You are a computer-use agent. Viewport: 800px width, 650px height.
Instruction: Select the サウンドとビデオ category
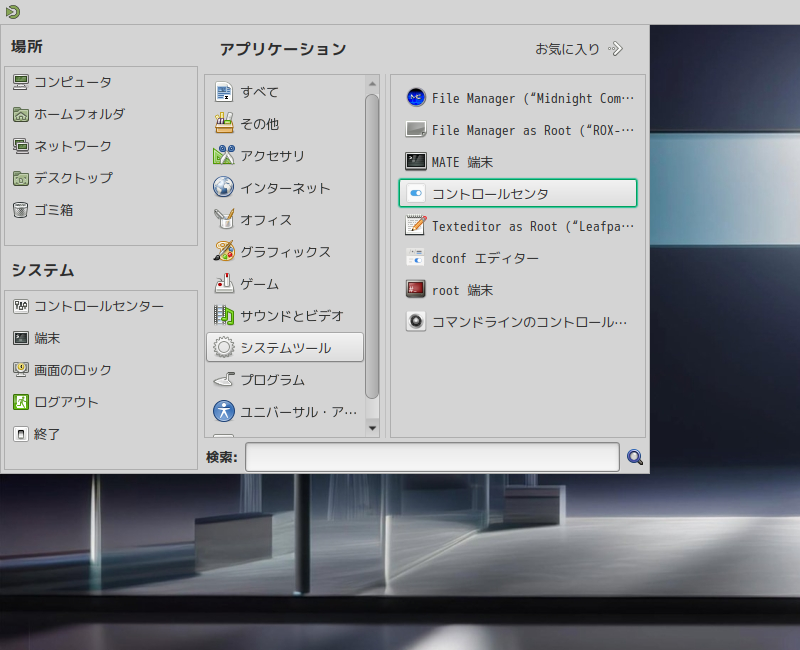(x=285, y=316)
